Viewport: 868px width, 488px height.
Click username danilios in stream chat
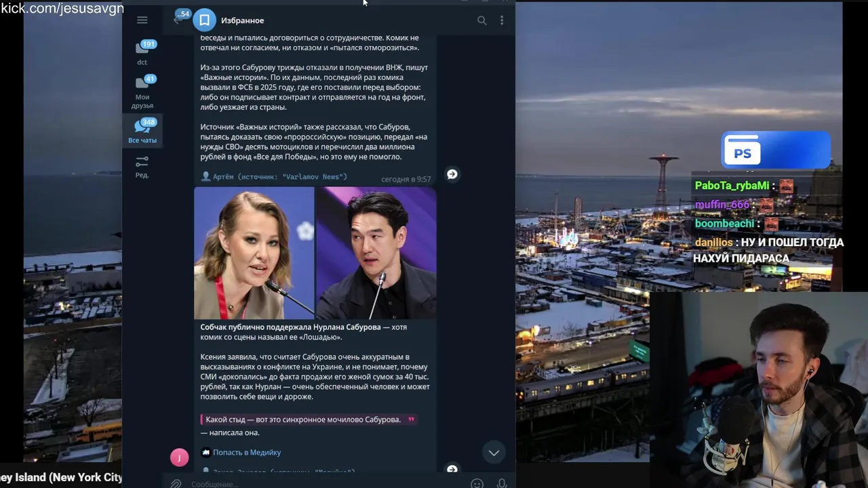coord(713,242)
